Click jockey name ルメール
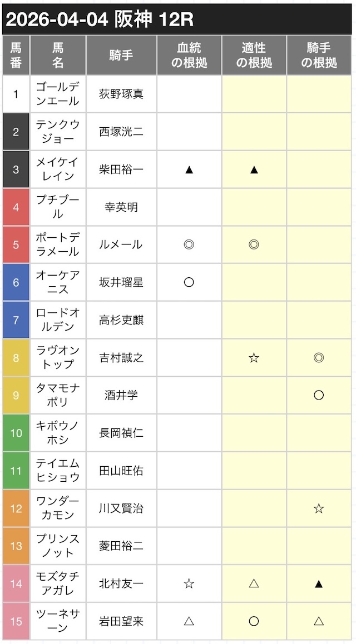 click(x=121, y=244)
